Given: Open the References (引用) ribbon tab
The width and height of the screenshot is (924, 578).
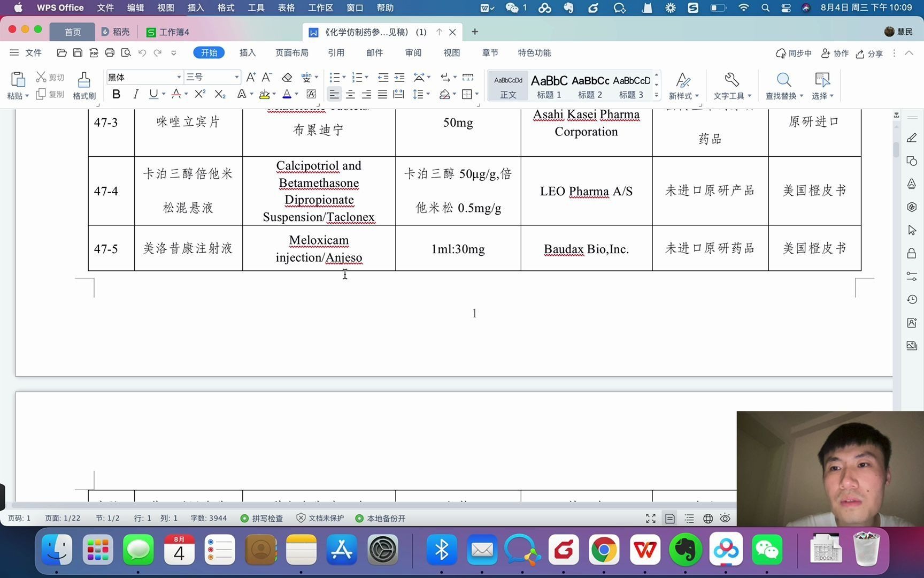Looking at the screenshot, I should [x=336, y=52].
